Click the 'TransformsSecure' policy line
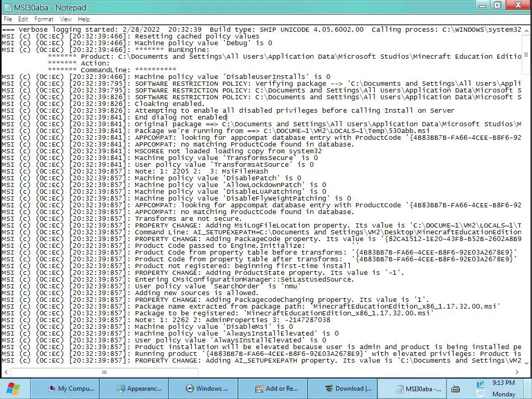The height and width of the screenshot is (399, 532). tap(160, 158)
